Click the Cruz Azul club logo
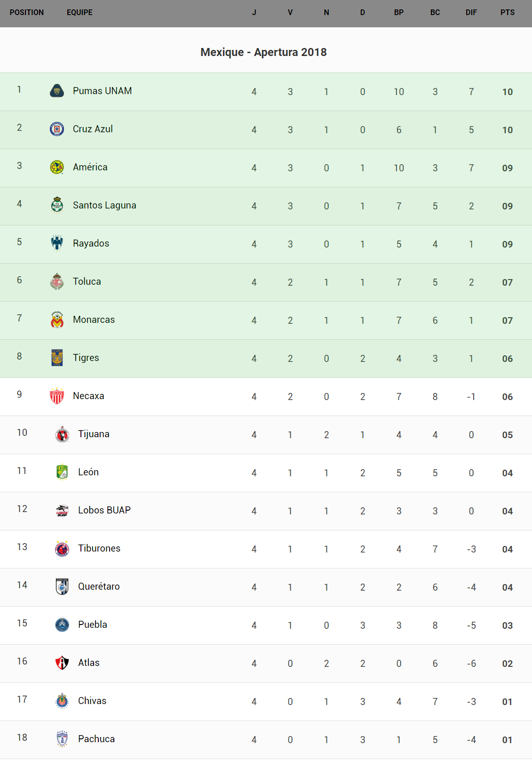Viewport: 532px width, 761px height. click(x=57, y=129)
